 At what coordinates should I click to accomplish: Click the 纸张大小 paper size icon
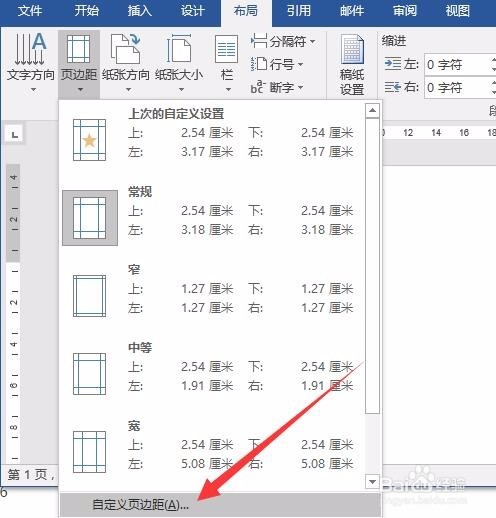tap(179, 49)
